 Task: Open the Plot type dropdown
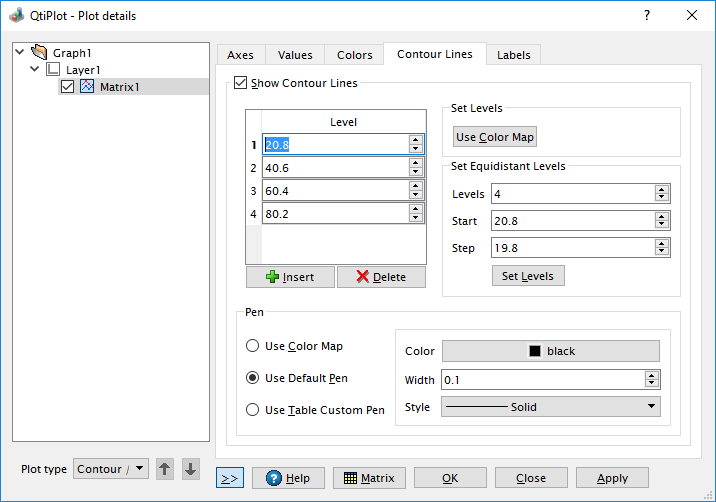pos(112,469)
